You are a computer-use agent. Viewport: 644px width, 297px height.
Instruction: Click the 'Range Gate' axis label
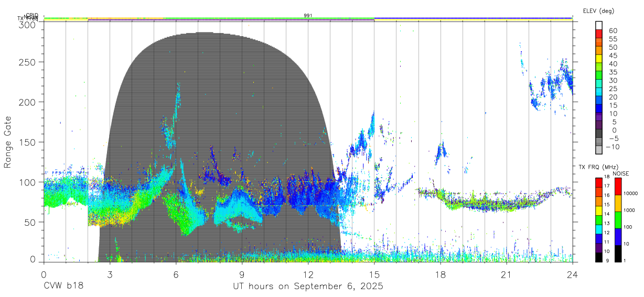(8, 142)
